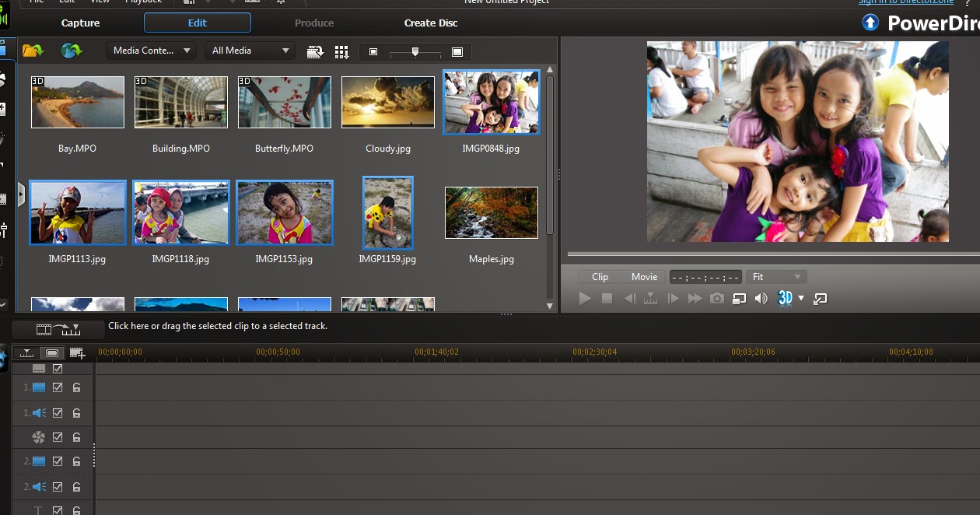Click the PowerDirector upgrade arrow icon

[x=870, y=23]
